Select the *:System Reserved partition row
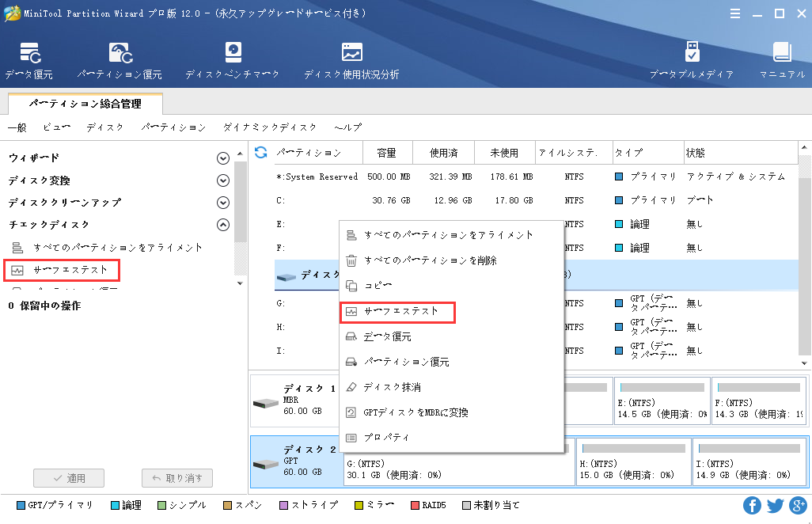This screenshot has height=524, width=812. (x=536, y=177)
